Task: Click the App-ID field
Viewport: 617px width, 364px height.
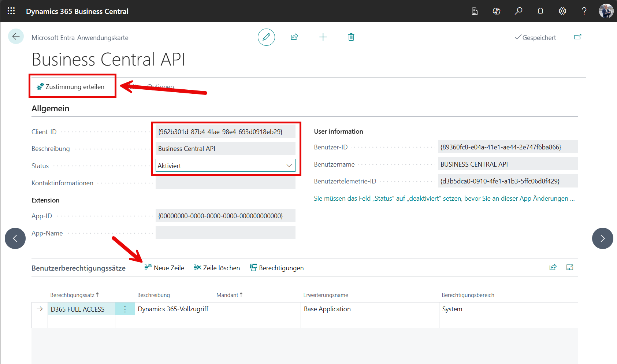Action: (x=226, y=216)
